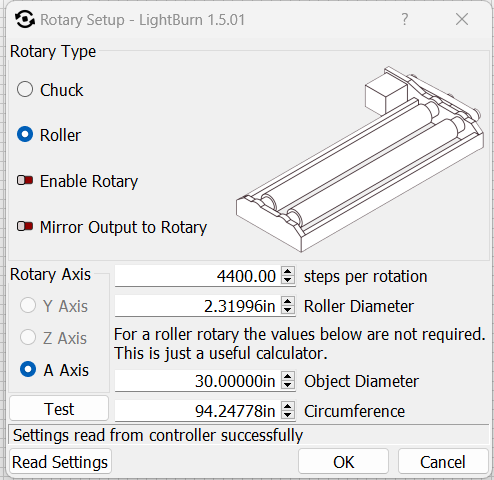Click the Object Diameter field
The width and height of the screenshot is (494, 480).
click(x=198, y=381)
